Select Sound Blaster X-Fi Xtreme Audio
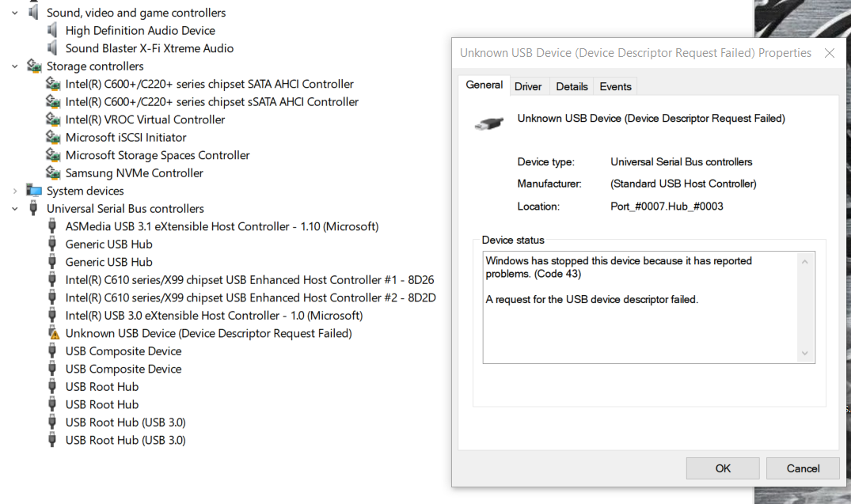The width and height of the screenshot is (851, 504). [x=150, y=48]
